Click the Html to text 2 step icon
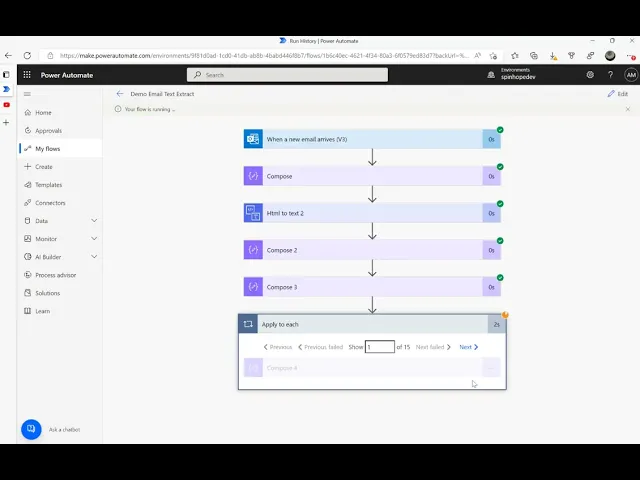The width and height of the screenshot is (640, 480). click(253, 213)
